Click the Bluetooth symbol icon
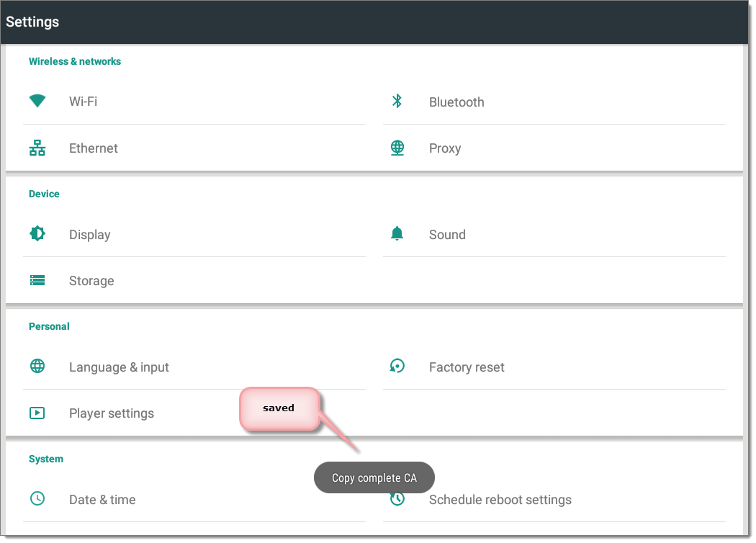Image resolution: width=756 pixels, height=543 pixels. point(397,101)
